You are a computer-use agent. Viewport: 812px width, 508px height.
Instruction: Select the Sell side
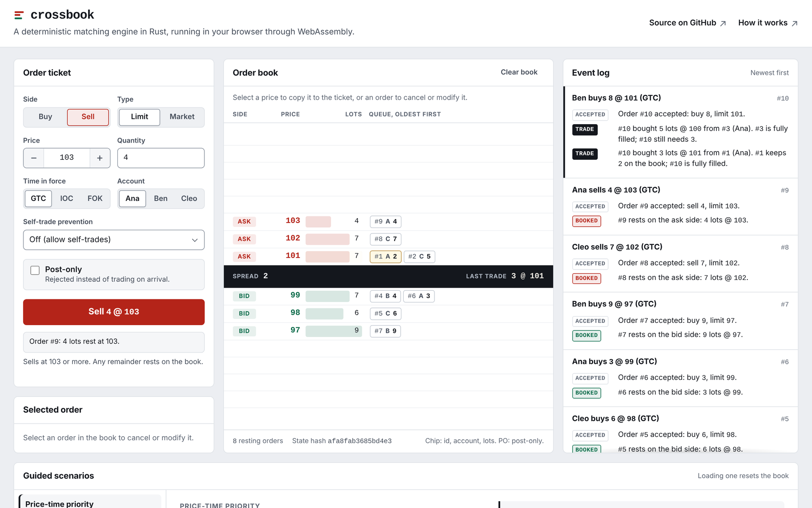click(x=88, y=117)
